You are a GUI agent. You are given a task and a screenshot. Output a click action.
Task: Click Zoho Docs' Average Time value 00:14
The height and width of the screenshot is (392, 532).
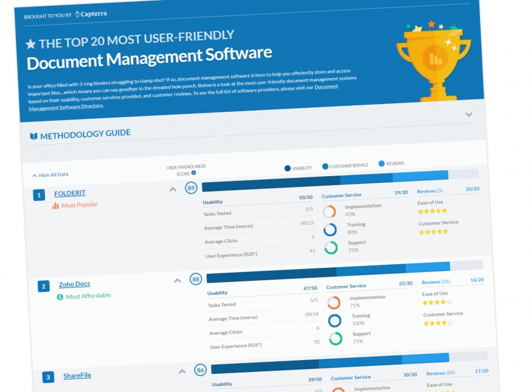point(312,315)
